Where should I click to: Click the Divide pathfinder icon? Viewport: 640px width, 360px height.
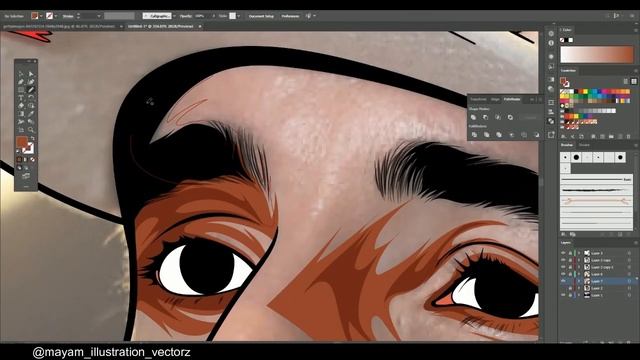[474, 134]
